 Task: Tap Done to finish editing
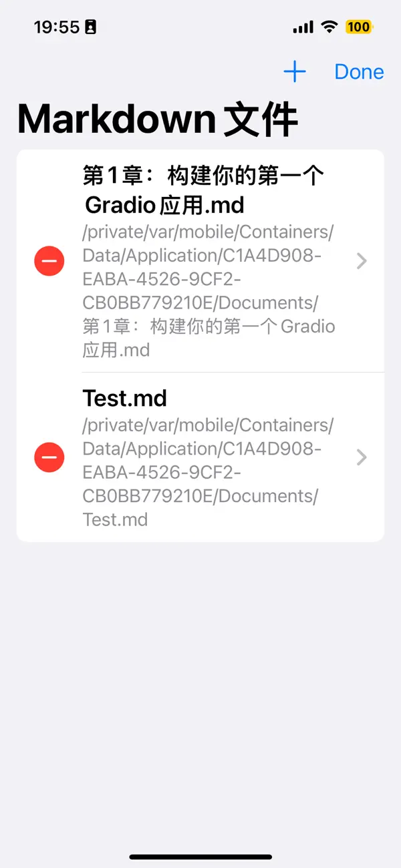[x=359, y=71]
